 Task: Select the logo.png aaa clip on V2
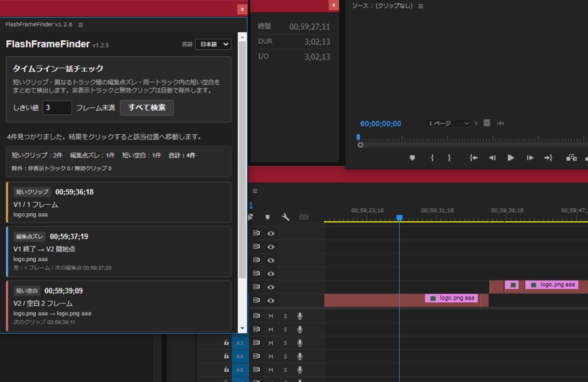552,284
